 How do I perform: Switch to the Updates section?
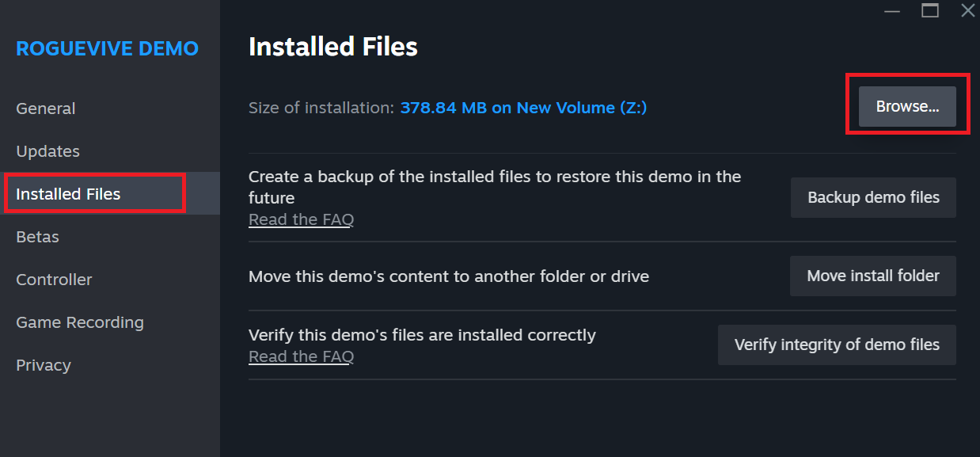(47, 151)
